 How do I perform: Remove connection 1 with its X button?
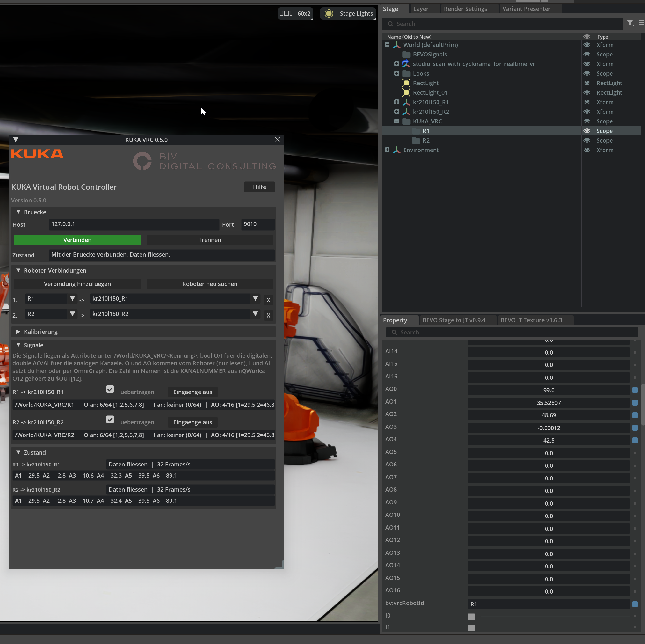(268, 300)
